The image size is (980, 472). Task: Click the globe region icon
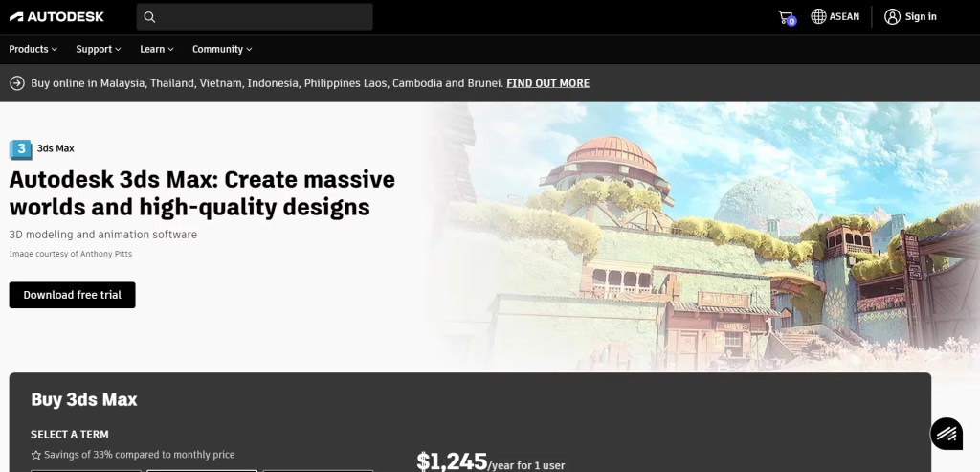click(818, 17)
